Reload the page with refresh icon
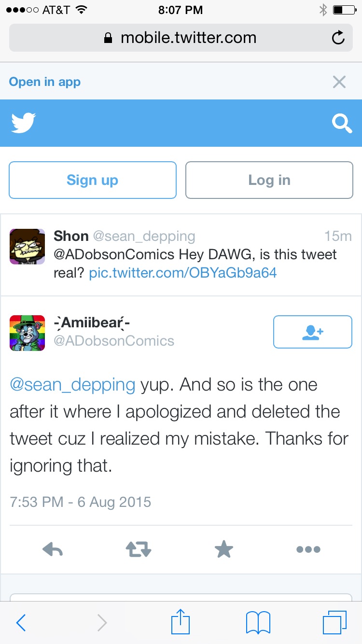 338,38
